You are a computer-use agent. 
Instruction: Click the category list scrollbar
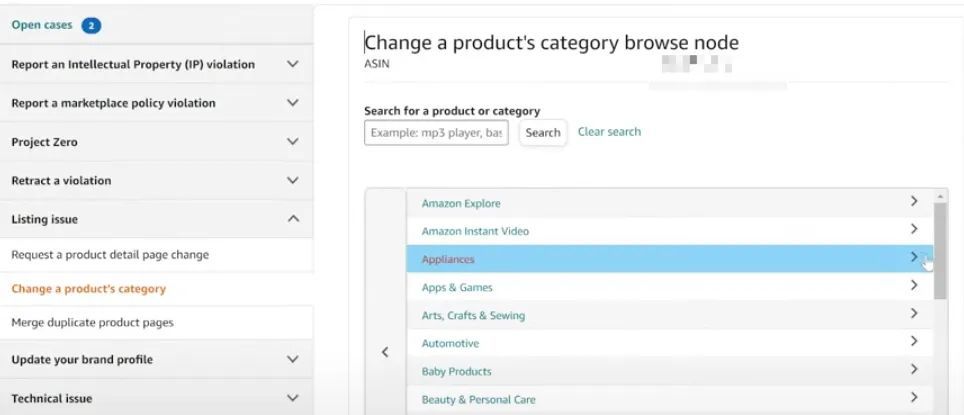(940, 250)
